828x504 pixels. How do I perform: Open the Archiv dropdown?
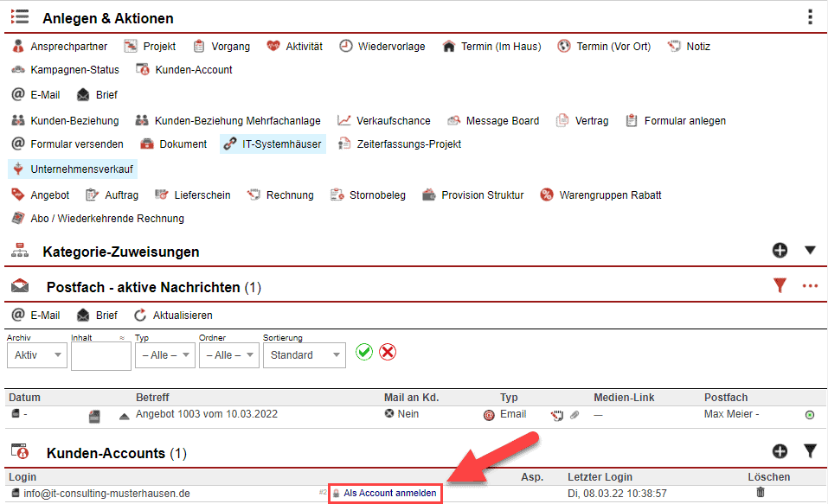(36, 355)
